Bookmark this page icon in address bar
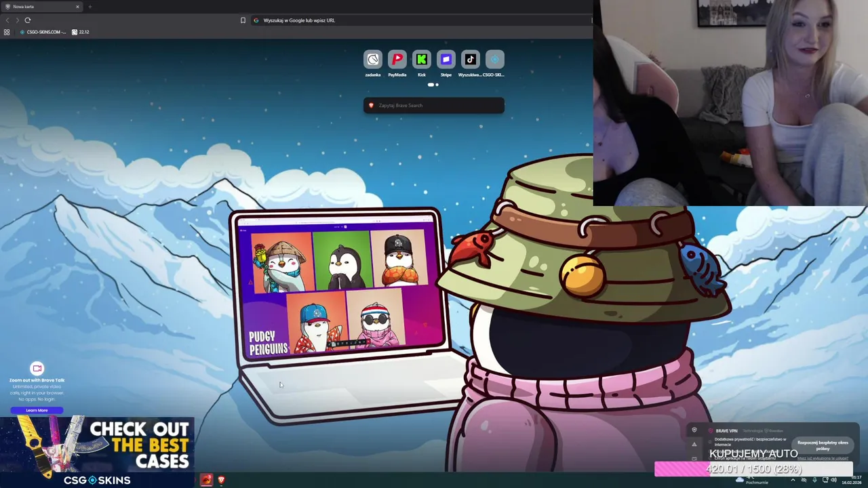Screen dimensions: 868x488 tap(243, 20)
